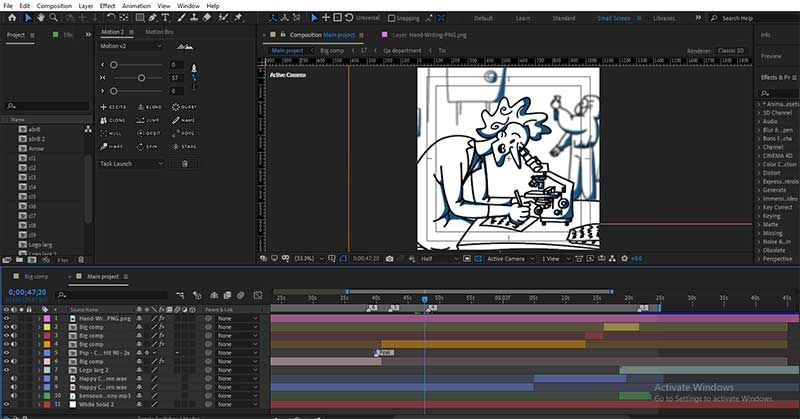Viewport: 800px width, 419px height.
Task: Open the Composition menu
Action: point(54,6)
